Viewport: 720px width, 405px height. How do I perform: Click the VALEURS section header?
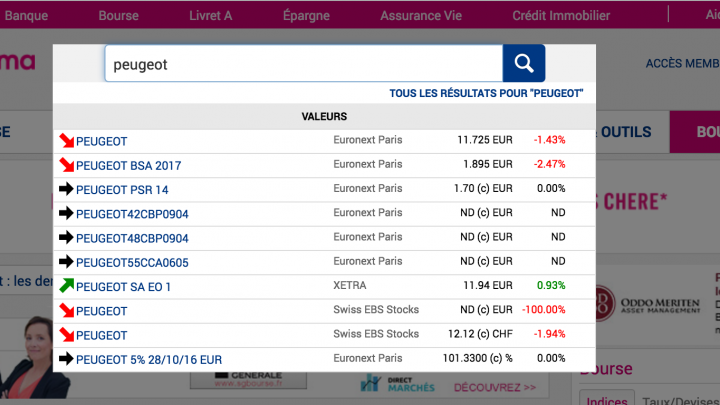point(324,117)
